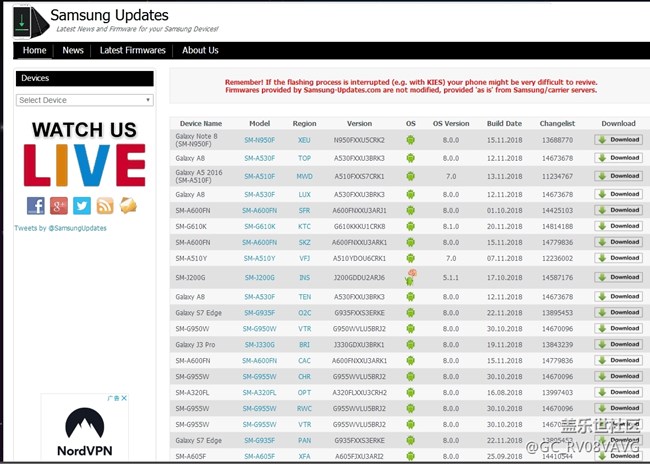Open the orange RSS feed icon
650x466 pixels.
click(105, 205)
